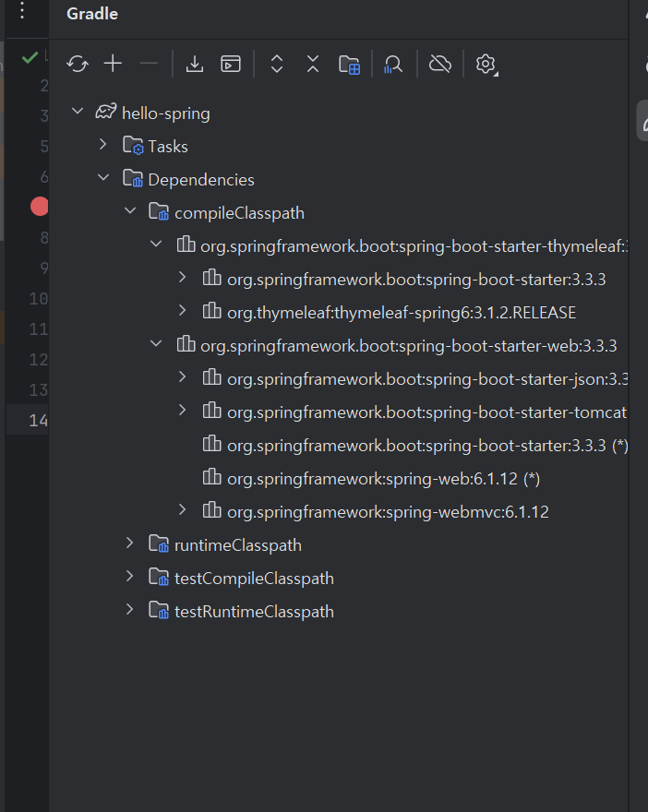Expand the spring-webmvc:6.1.12 dependency

click(x=183, y=510)
